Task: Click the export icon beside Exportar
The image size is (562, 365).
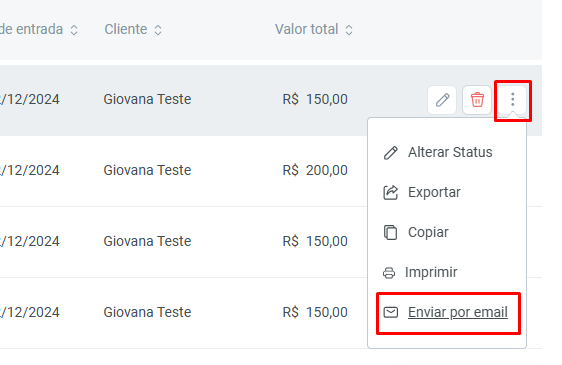Action: point(391,193)
